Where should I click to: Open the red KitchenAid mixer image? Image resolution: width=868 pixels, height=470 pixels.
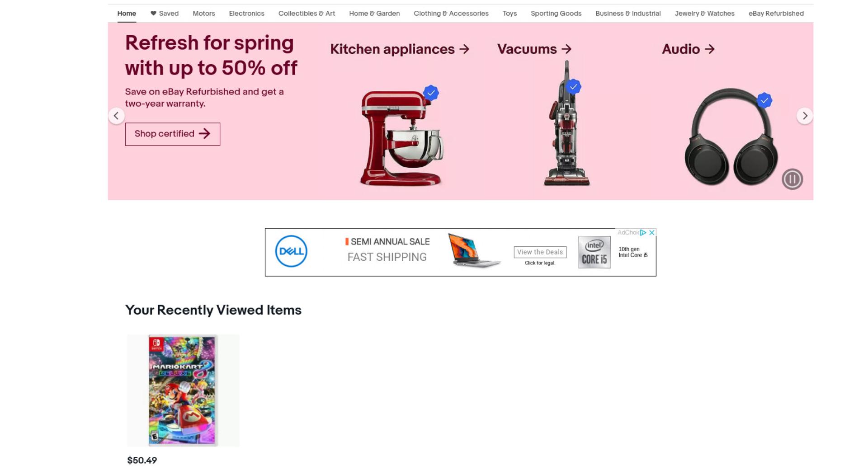tap(401, 137)
